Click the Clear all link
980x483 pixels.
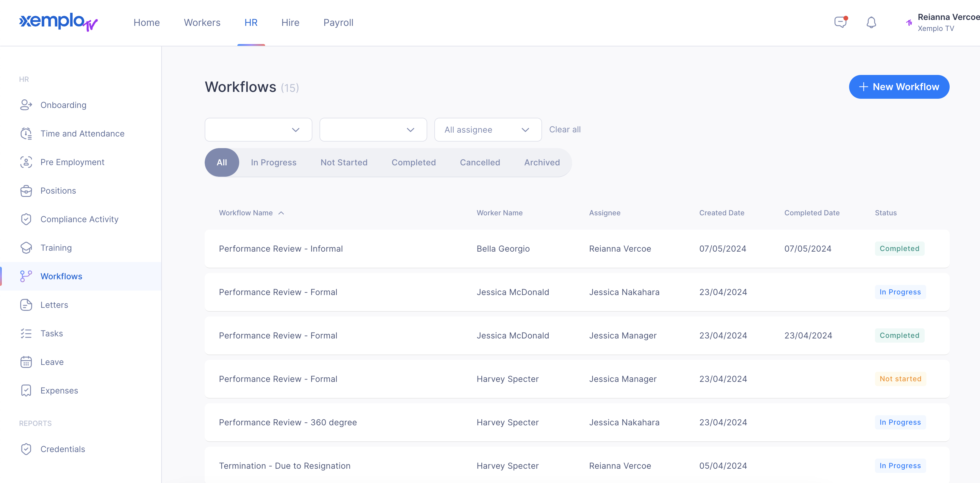coord(565,130)
